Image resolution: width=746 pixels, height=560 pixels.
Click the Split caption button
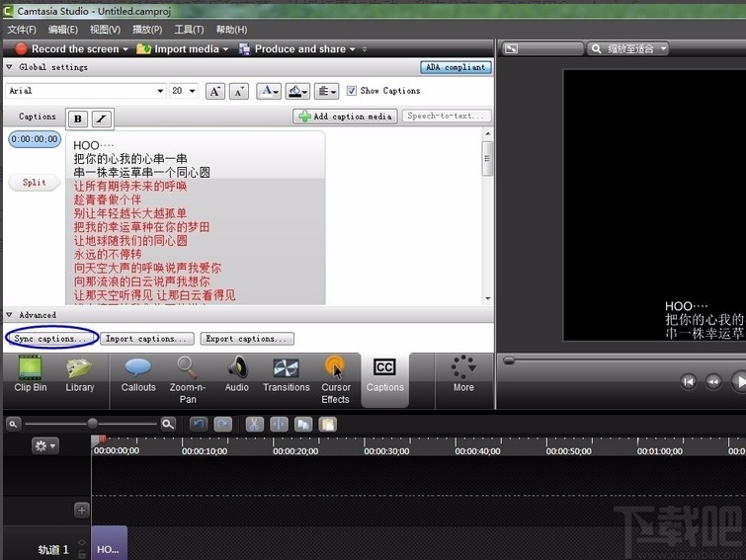pyautogui.click(x=35, y=183)
